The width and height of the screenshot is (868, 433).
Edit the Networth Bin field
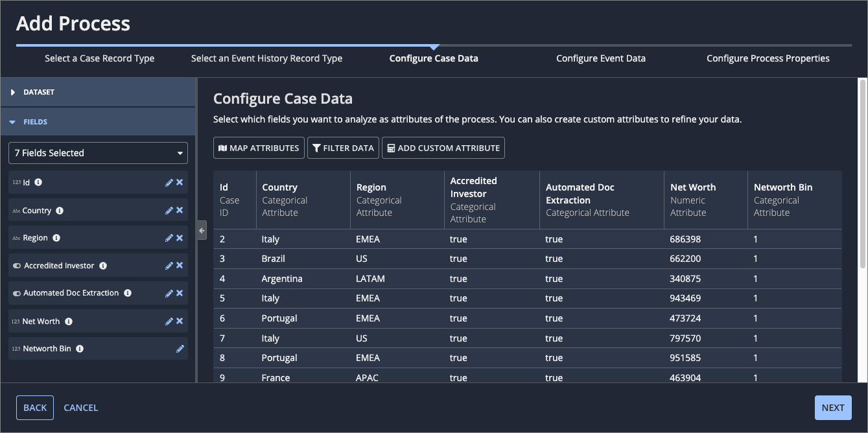pos(180,349)
